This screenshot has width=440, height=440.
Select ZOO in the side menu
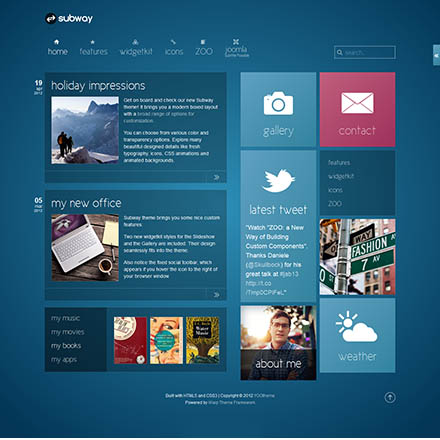click(335, 204)
